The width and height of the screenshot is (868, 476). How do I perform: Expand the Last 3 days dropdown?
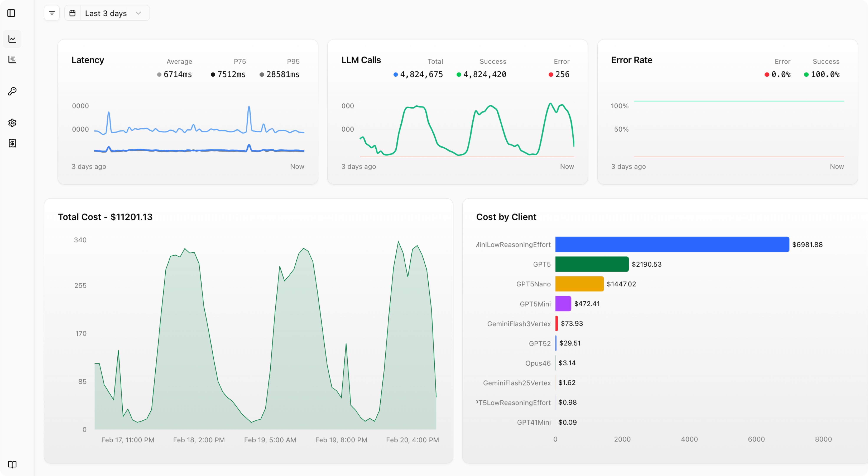point(106,13)
